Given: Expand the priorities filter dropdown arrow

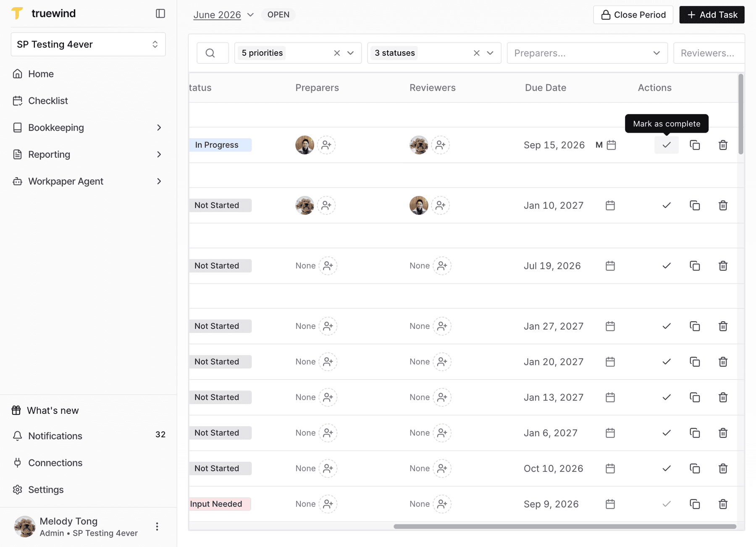Looking at the screenshot, I should tap(351, 53).
